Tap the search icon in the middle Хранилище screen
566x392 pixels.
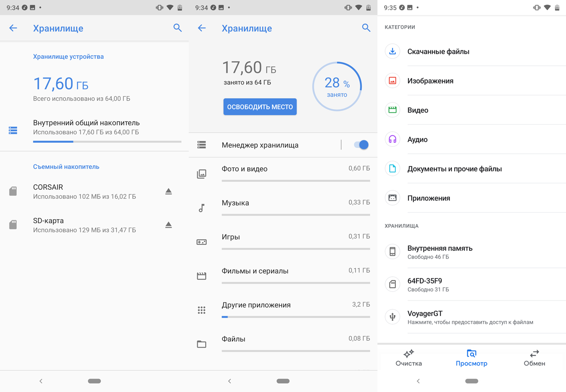(x=366, y=28)
